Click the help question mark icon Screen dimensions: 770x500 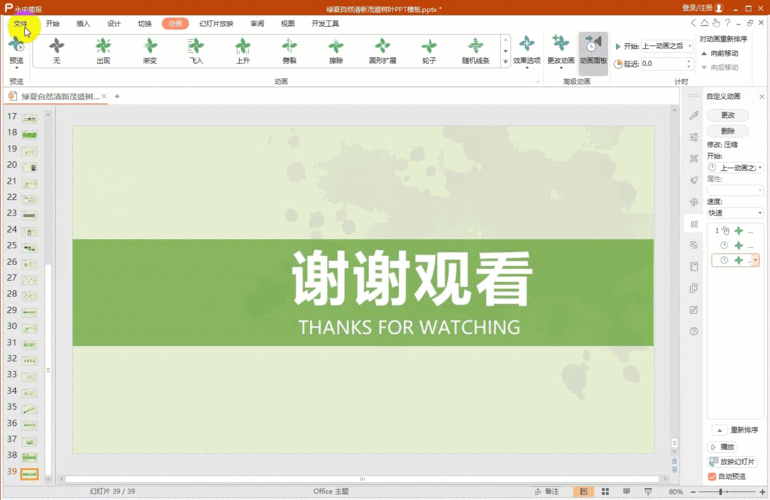coord(727,23)
